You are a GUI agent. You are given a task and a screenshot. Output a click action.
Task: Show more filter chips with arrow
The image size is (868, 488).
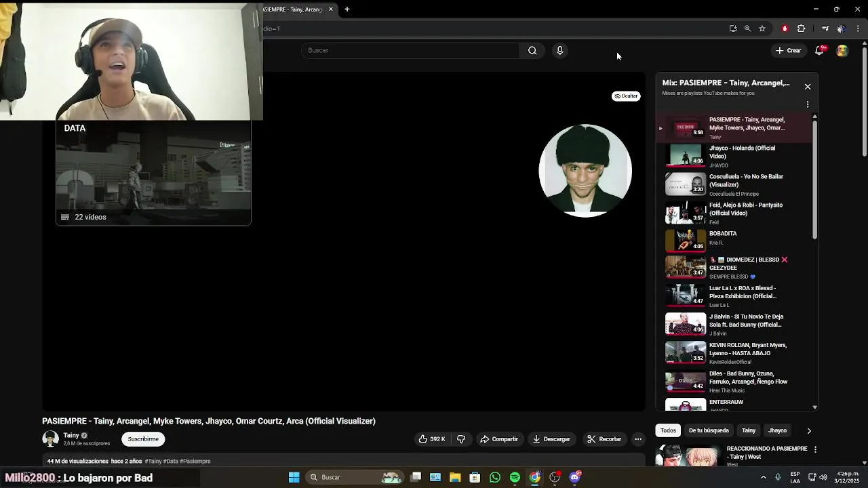tap(808, 430)
